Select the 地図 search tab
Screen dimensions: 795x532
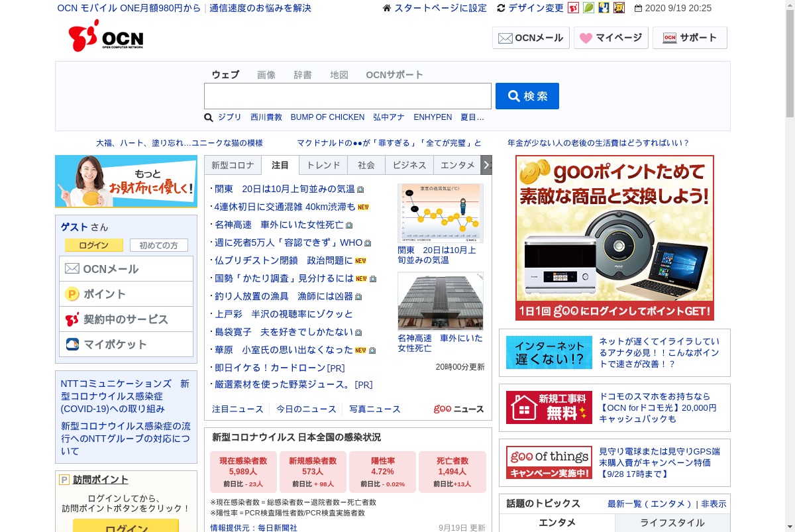point(339,75)
